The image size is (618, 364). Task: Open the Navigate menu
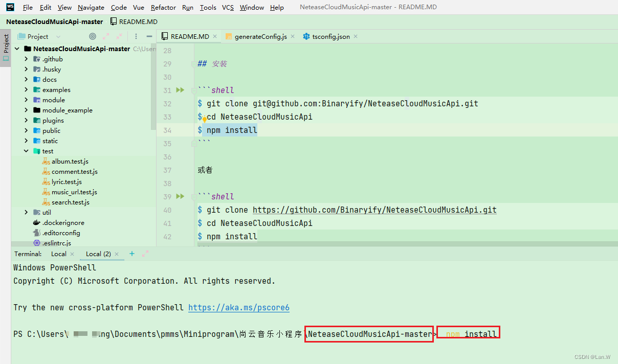coord(91,7)
